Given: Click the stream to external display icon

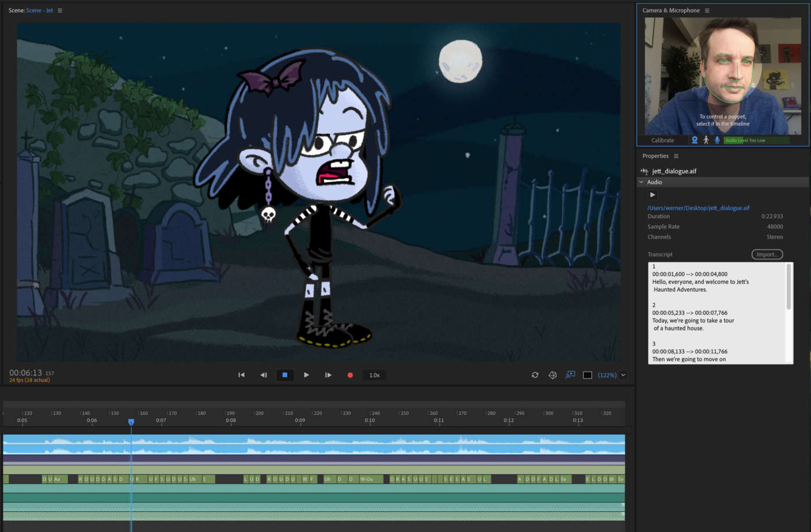Looking at the screenshot, I should pyautogui.click(x=569, y=375).
